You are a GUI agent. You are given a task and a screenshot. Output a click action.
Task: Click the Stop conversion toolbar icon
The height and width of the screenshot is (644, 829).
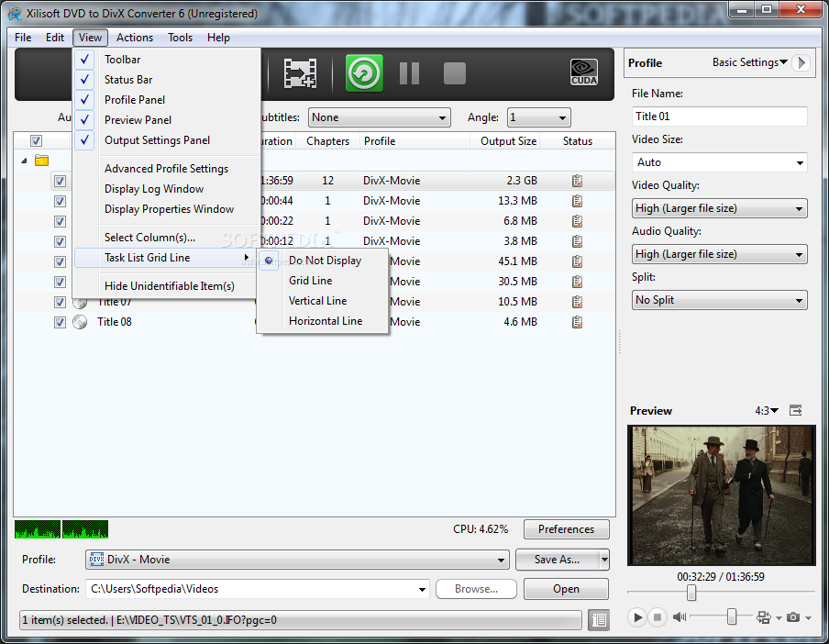coord(454,73)
